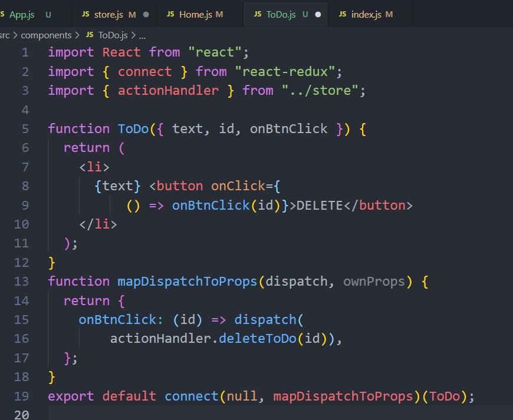The image size is (513, 420).
Task: Click null argument in connect call
Action: coord(242,396)
